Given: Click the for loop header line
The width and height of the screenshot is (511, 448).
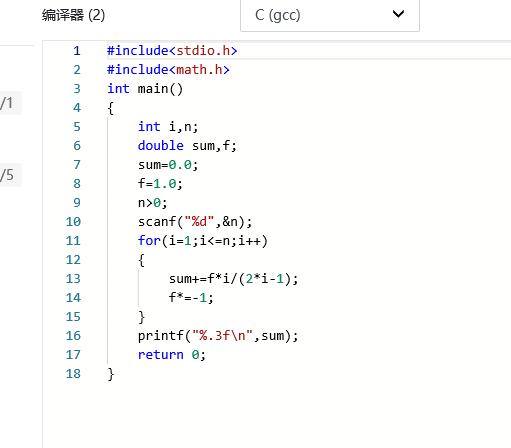Looking at the screenshot, I should 203,241.
